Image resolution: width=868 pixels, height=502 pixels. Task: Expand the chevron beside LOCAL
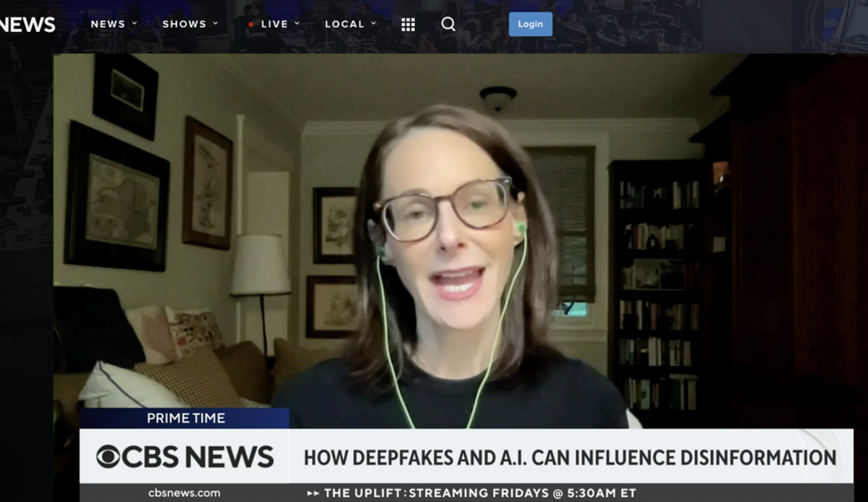click(x=374, y=23)
